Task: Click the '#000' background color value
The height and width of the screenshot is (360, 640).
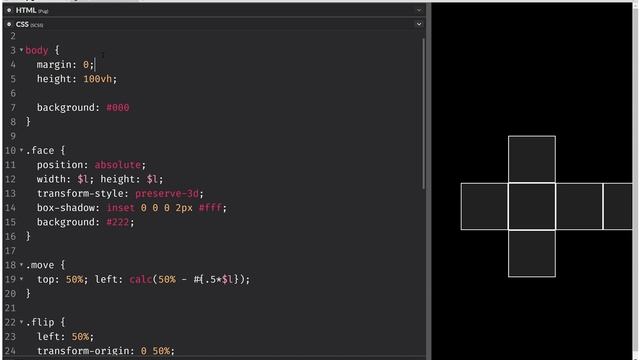Action: [x=118, y=107]
